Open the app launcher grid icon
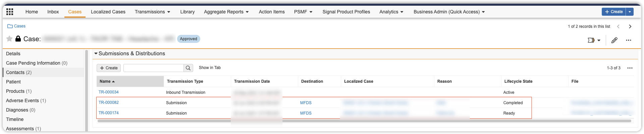 click(x=10, y=12)
